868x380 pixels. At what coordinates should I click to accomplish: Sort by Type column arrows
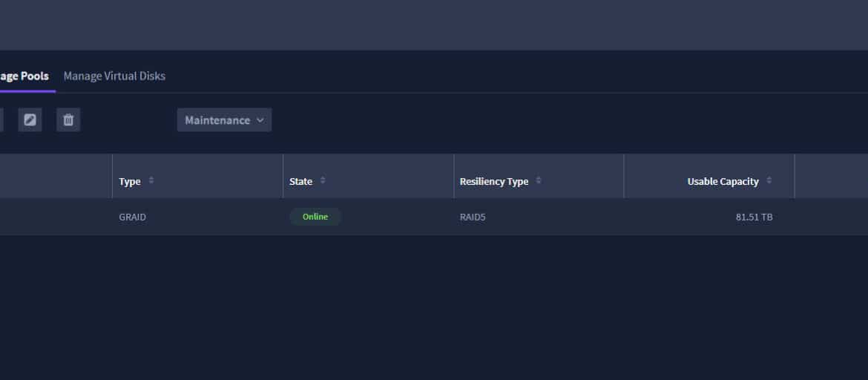(x=151, y=180)
